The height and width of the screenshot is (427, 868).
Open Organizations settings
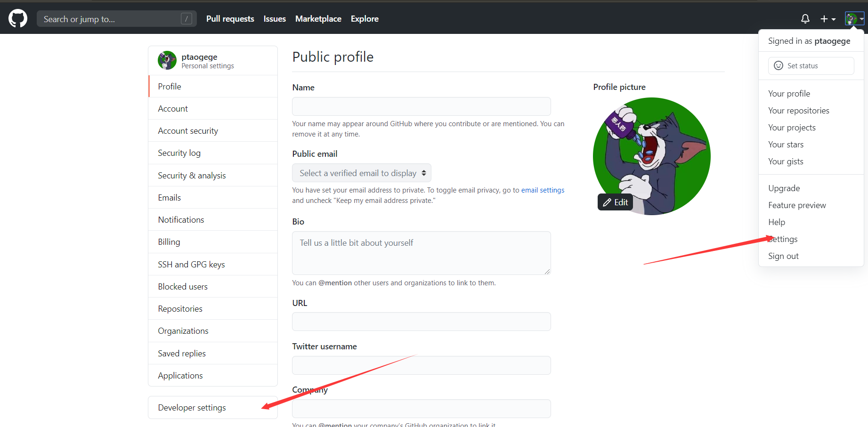pyautogui.click(x=213, y=331)
